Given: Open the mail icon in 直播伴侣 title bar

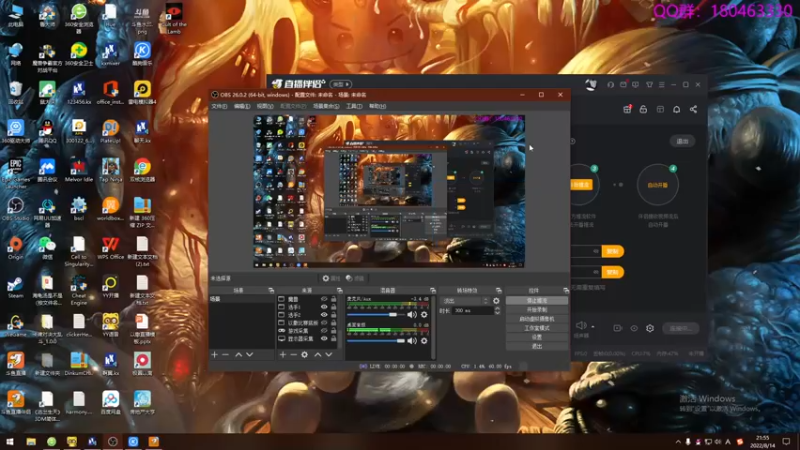Looking at the screenshot, I should pos(623,85).
